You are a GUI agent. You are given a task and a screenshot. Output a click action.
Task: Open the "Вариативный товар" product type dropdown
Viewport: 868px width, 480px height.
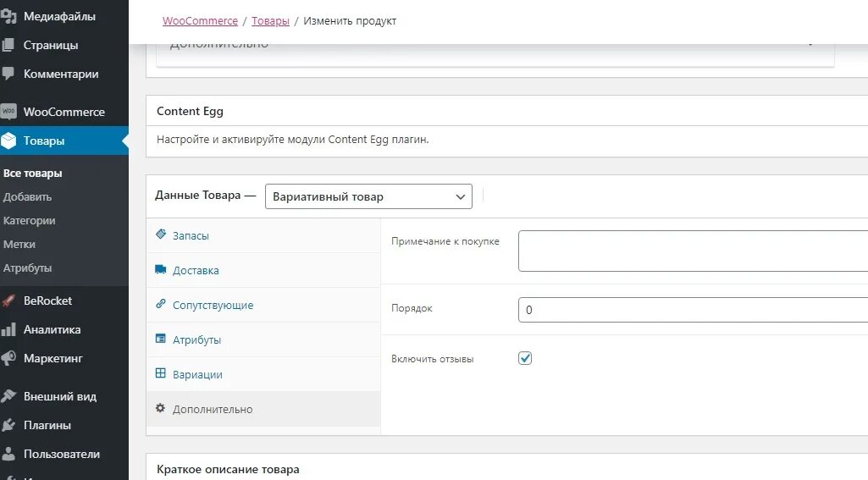pos(368,196)
